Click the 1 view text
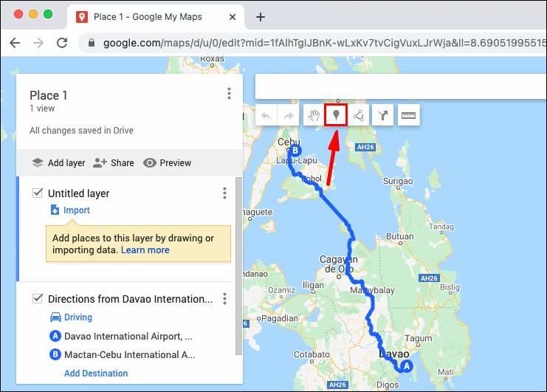 point(42,108)
